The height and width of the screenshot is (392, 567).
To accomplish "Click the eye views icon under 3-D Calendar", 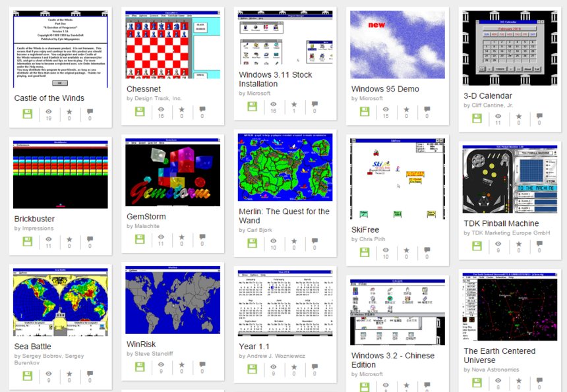I will [498, 117].
